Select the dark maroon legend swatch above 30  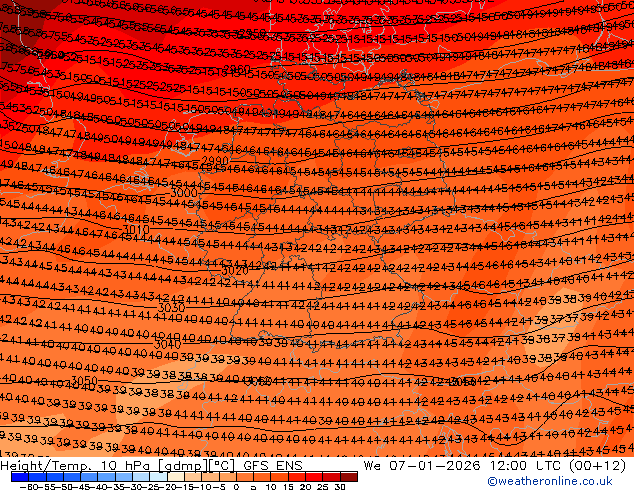[x=349, y=477]
